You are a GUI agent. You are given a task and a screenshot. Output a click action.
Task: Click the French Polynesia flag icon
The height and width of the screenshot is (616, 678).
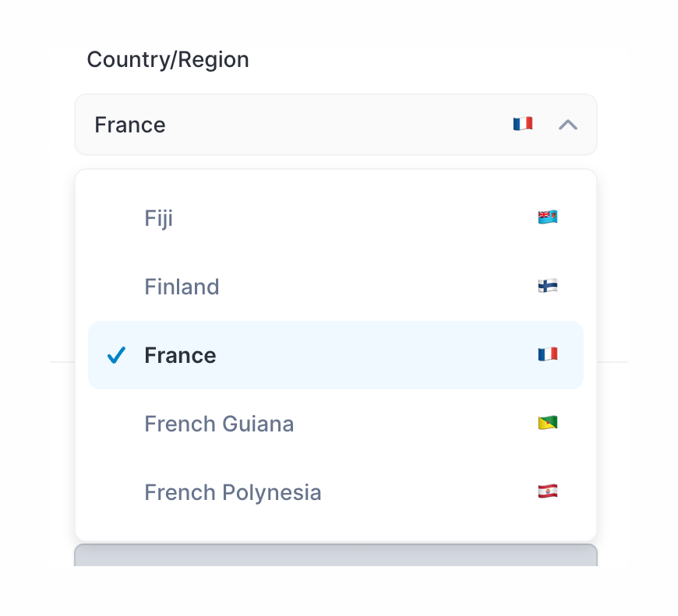[x=547, y=491]
